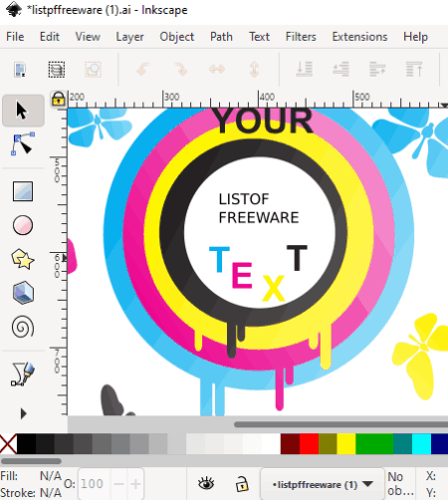The height and width of the screenshot is (500, 448).
Task: Toggle guides lock at ruler corner
Action: 59,99
